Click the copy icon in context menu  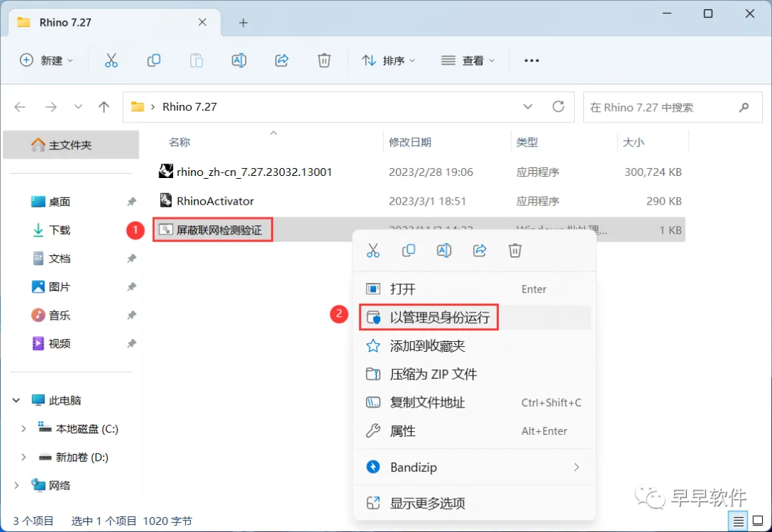(409, 251)
